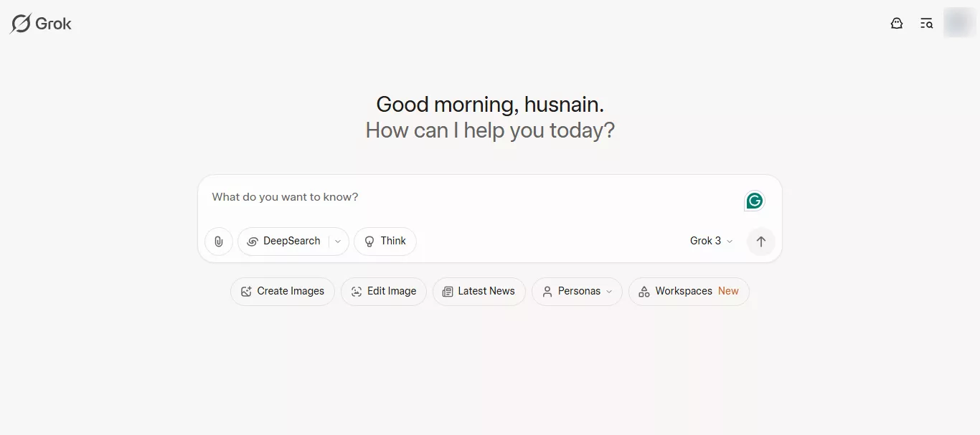Open private chat ghost icon
980x435 pixels.
(896, 24)
